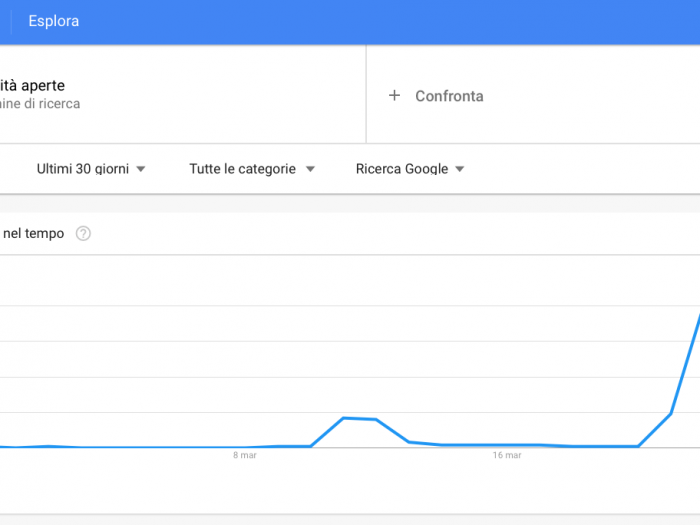
Task: Click the trend line start at far left
Action: (x=4, y=446)
